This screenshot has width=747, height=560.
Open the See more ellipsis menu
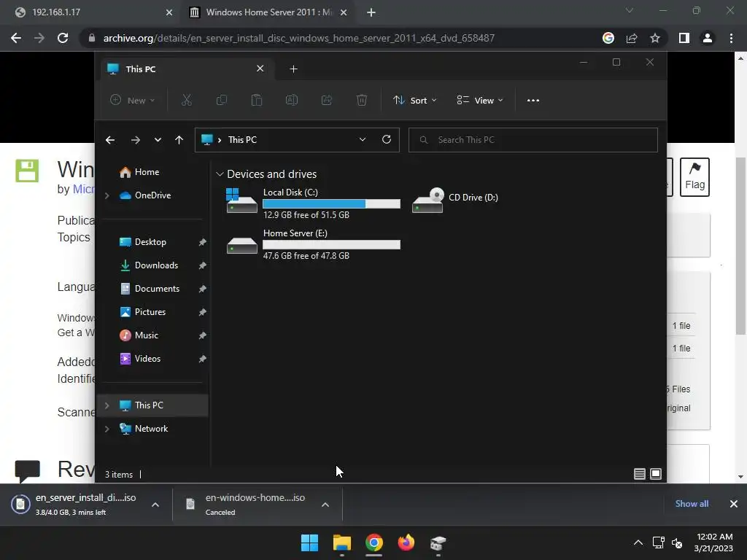tap(533, 100)
